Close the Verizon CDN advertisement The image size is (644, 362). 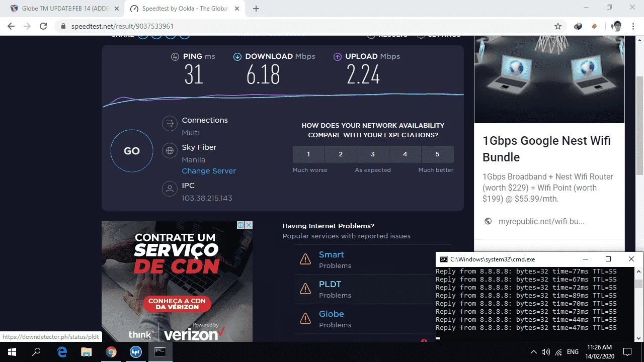pyautogui.click(x=249, y=225)
